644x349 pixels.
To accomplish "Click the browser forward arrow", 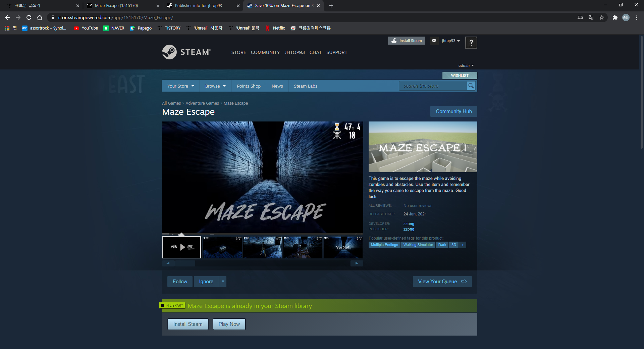I will click(x=18, y=17).
